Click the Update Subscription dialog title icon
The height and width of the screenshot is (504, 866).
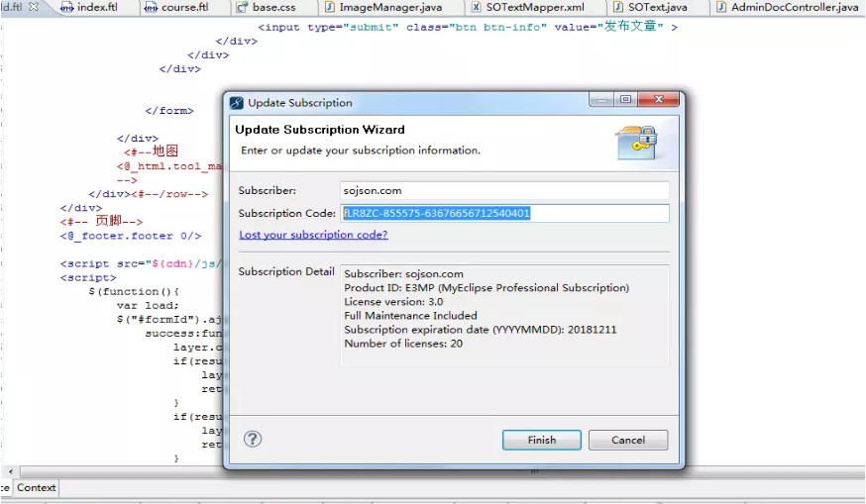tap(237, 103)
